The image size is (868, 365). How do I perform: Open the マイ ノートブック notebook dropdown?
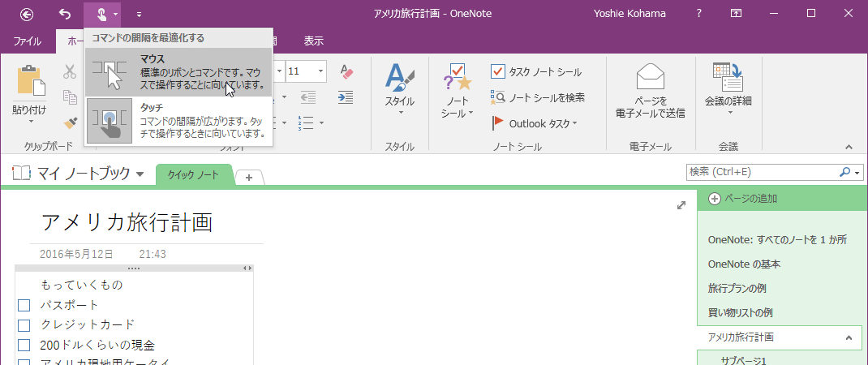(x=140, y=174)
